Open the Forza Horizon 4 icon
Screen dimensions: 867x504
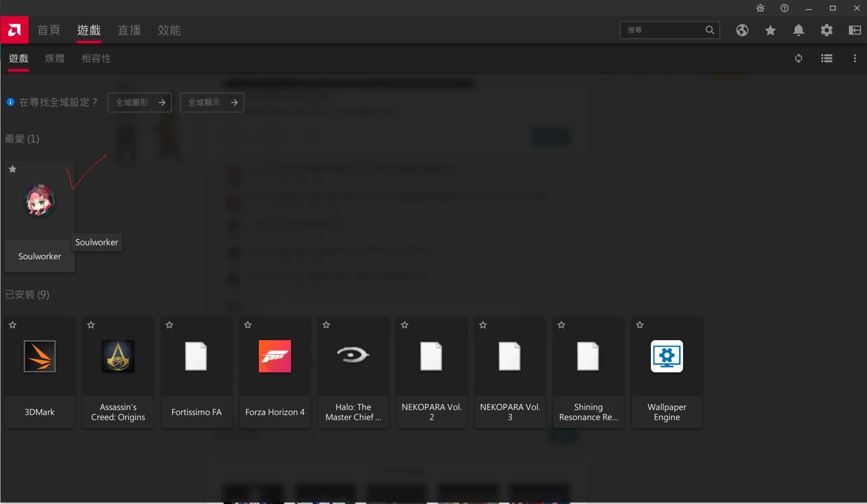coord(275,356)
